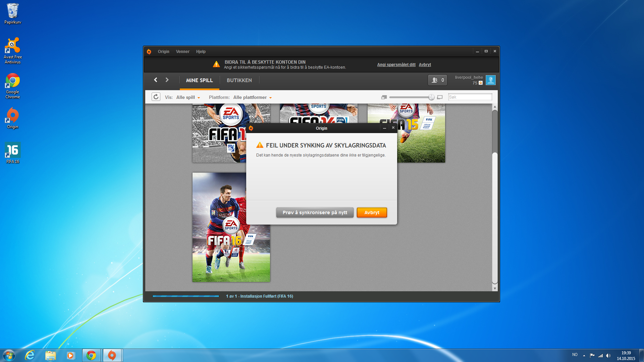This screenshot has width=644, height=362.
Task: Click the download progress bar
Action: click(x=185, y=296)
